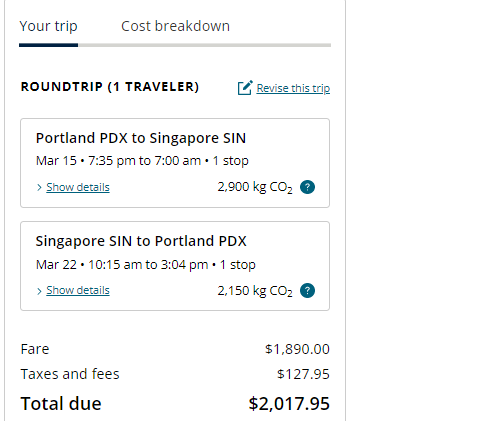Select the Mar 15 7:35 pm itinerary line
The image size is (501, 421).
point(142,161)
